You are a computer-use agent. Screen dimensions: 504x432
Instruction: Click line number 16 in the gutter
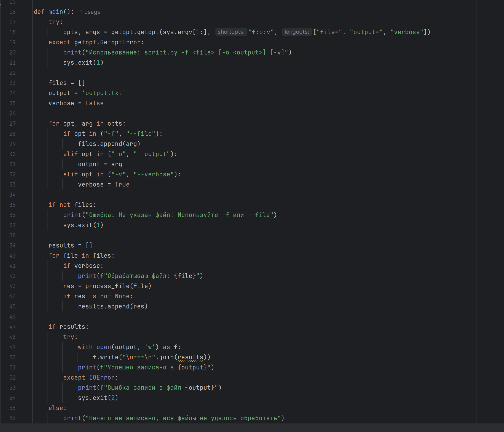click(x=12, y=12)
